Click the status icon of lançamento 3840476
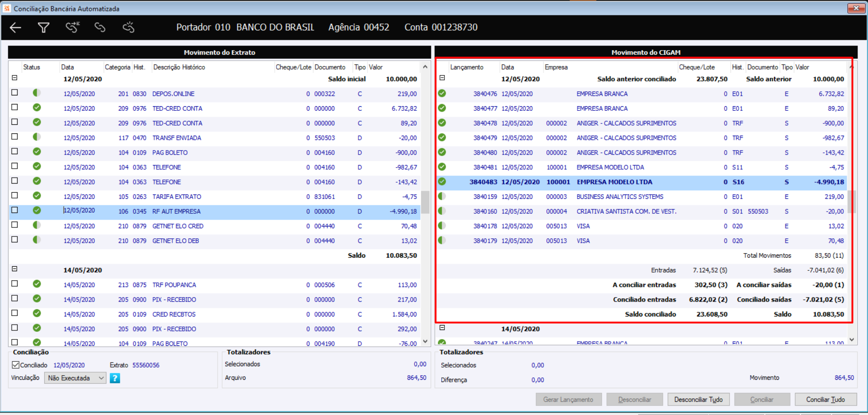 pos(442,93)
